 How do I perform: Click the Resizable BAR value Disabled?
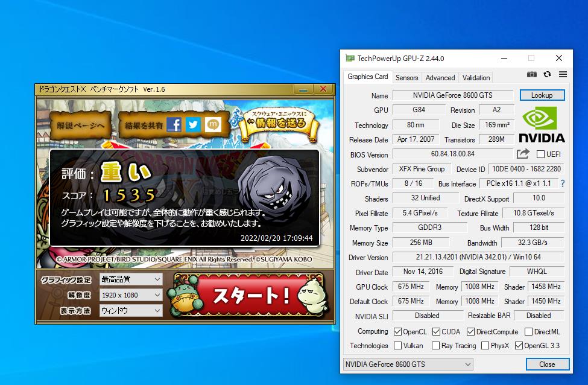(539, 316)
